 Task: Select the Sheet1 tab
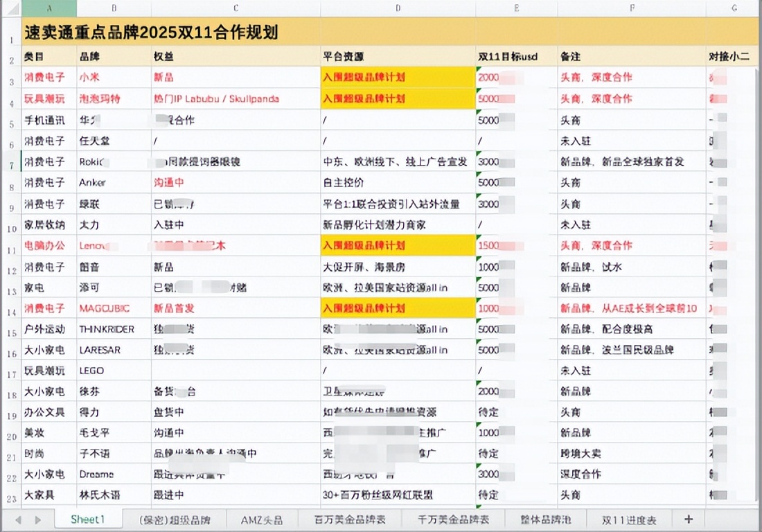(x=88, y=519)
